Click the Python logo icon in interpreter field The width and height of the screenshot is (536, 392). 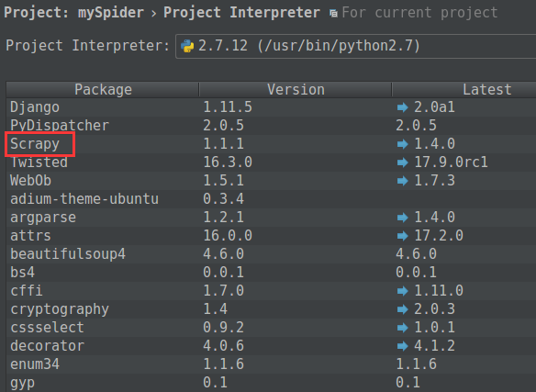186,46
